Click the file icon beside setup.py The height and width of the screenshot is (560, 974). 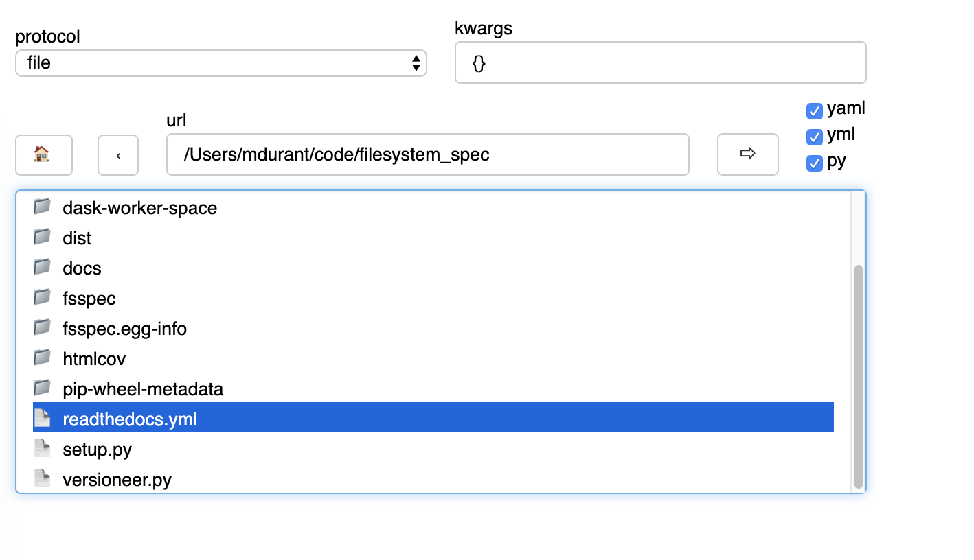[41, 448]
